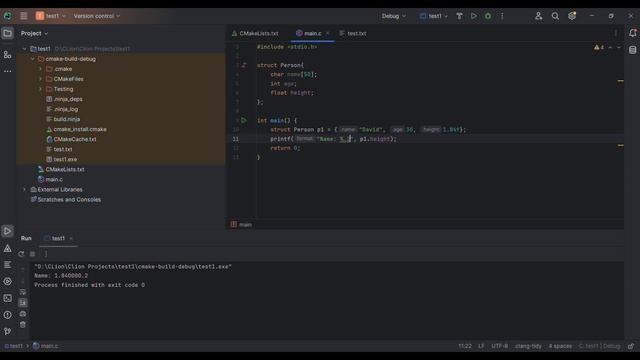Open test1 project dropdown
The height and width of the screenshot is (360, 640).
click(51, 16)
